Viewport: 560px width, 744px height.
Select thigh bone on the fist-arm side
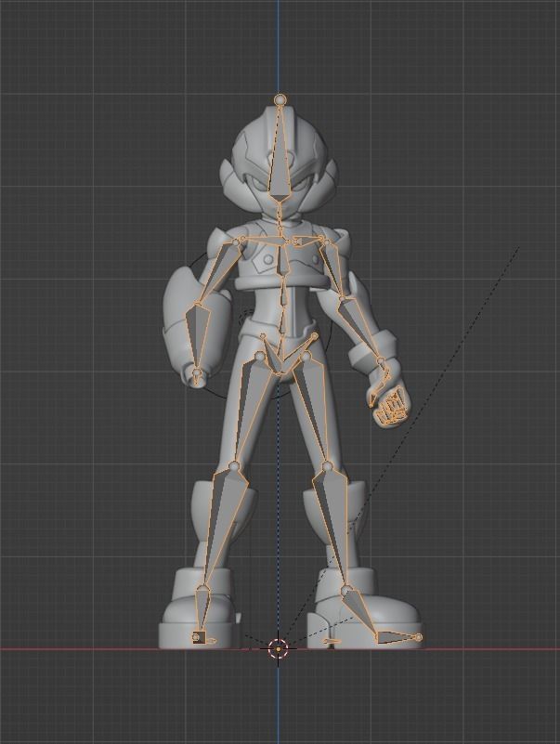(x=314, y=411)
